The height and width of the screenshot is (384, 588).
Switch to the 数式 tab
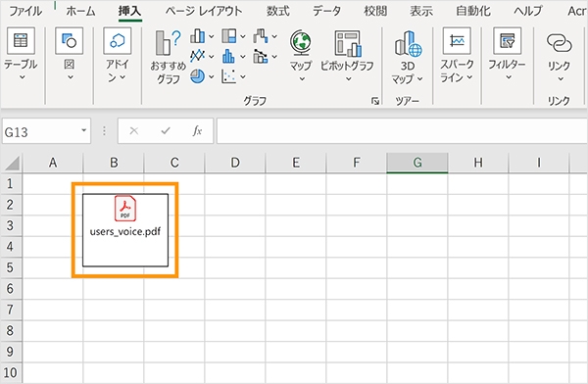click(x=278, y=11)
